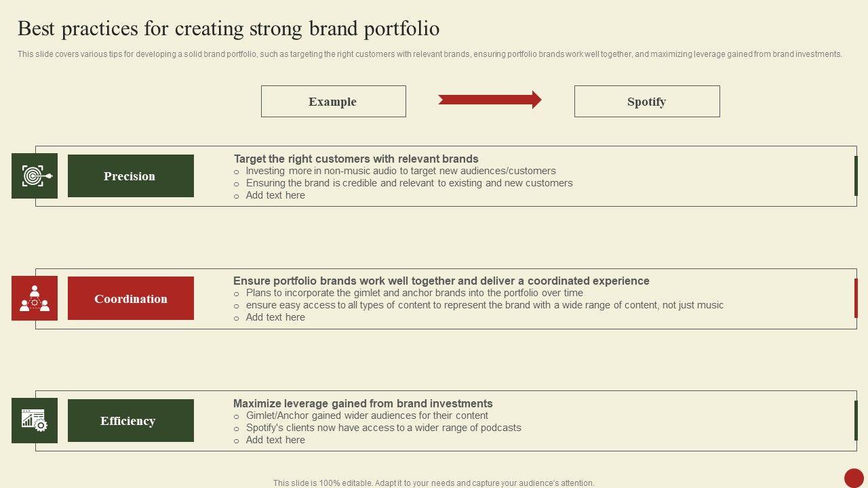This screenshot has width=868, height=488.
Task: Click the green Precision label
Action: (x=130, y=176)
